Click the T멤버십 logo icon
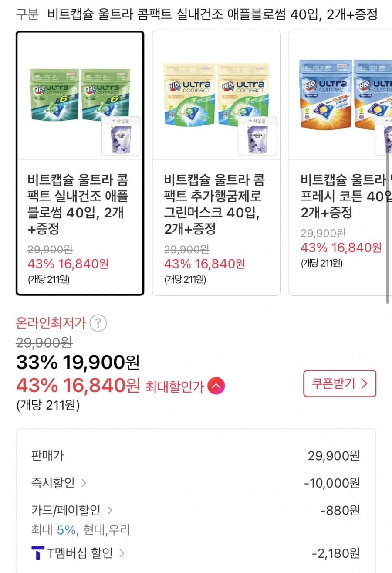This screenshot has width=392, height=573. pyautogui.click(x=38, y=553)
